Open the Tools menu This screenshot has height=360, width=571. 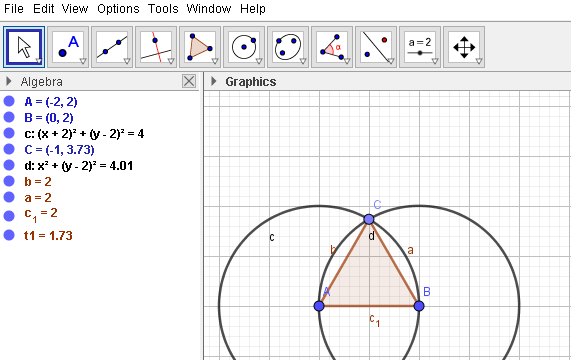tap(163, 8)
